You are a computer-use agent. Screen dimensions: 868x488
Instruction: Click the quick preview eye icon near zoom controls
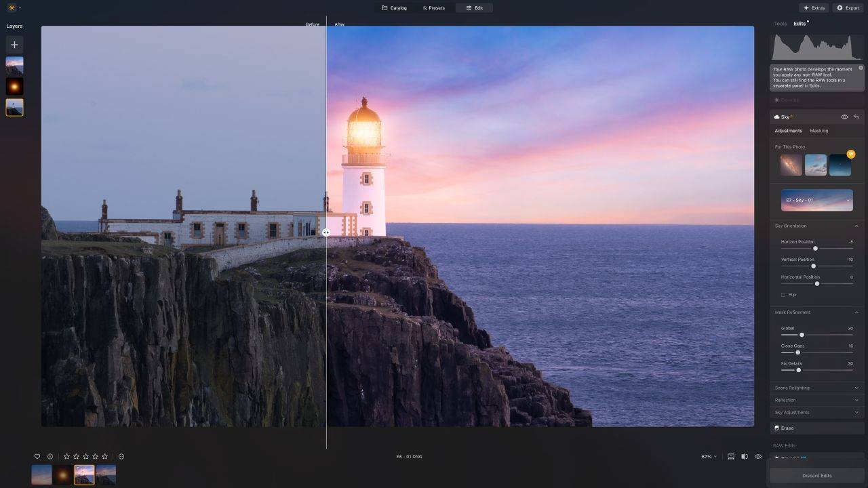759,456
